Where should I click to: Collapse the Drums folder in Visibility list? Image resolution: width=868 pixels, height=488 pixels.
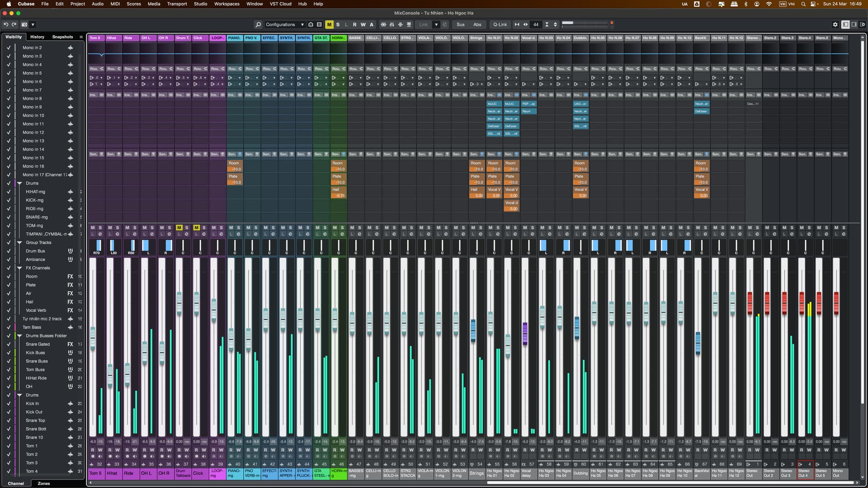[19, 183]
